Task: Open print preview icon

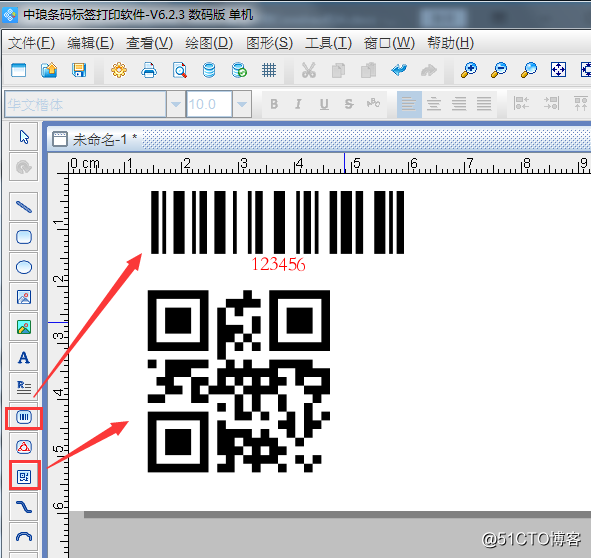Action: 179,70
